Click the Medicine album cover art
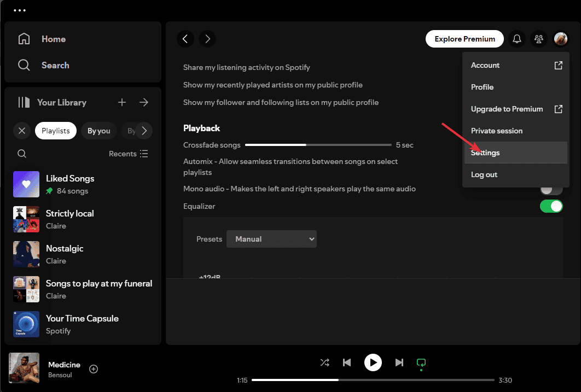 [x=24, y=368]
